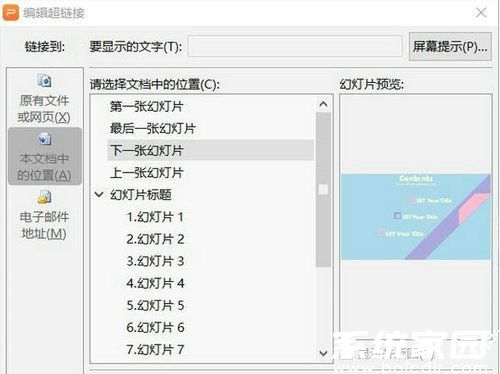Close the edit hyperlink dialog
The width and height of the screenshot is (500, 374).
(x=481, y=13)
